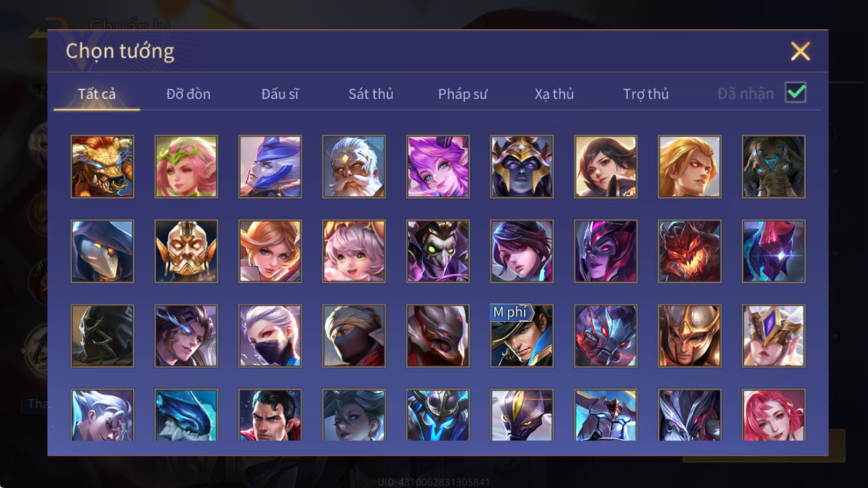Select the red fire demon hero
This screenshot has width=868, height=488.
[689, 251]
